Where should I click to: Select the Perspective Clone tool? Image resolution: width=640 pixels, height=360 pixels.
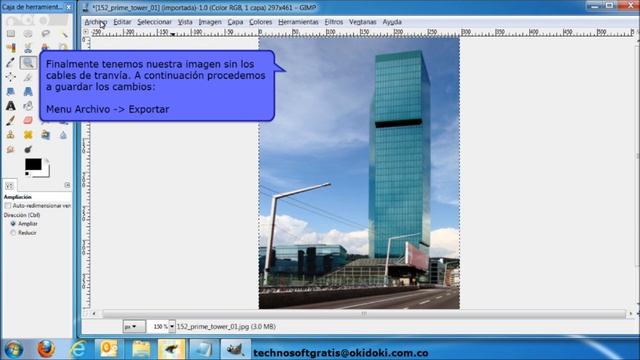point(45,135)
